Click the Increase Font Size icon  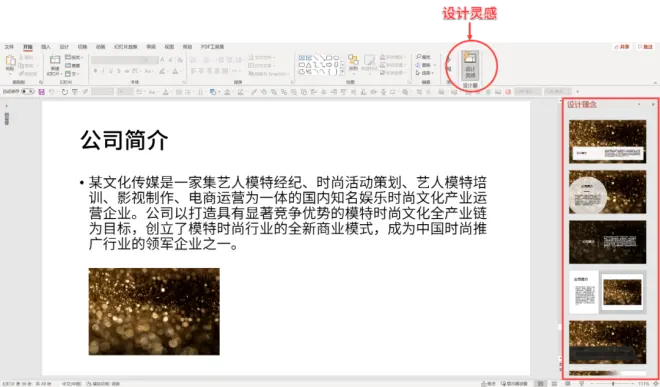pos(162,60)
